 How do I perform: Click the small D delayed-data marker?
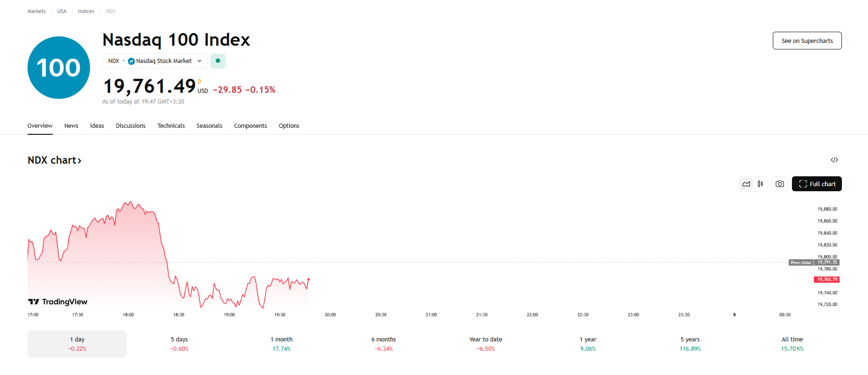(x=199, y=82)
